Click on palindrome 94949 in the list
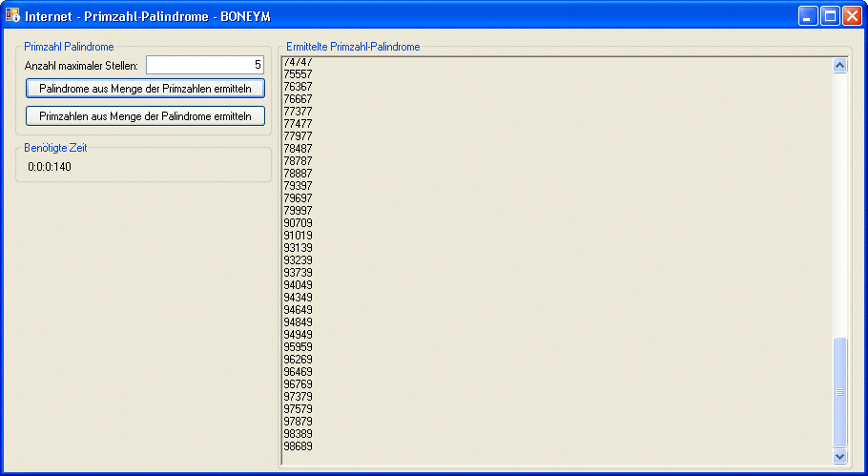This screenshot has height=476, width=868. tap(299, 335)
